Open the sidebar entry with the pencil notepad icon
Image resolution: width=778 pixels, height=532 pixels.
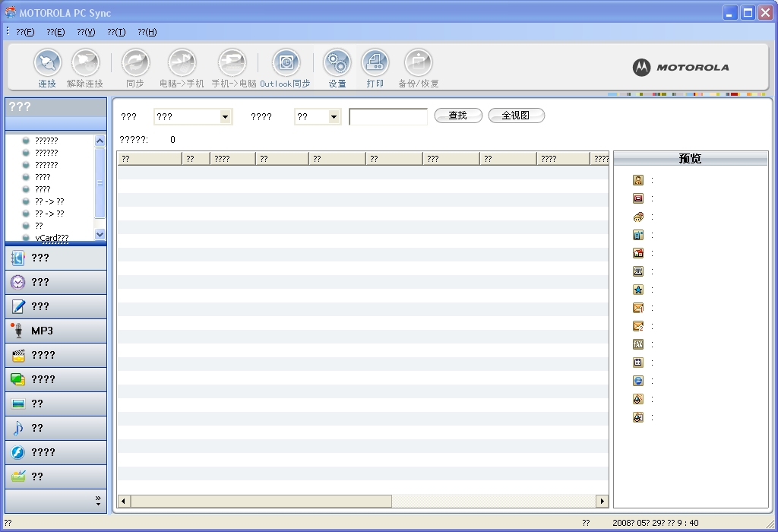coord(55,307)
